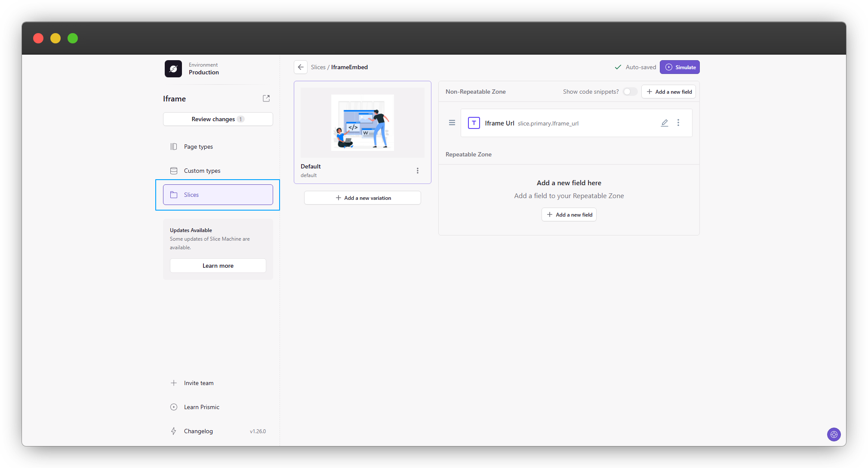
Task: Click the v1.26.0 version label
Action: click(x=258, y=431)
